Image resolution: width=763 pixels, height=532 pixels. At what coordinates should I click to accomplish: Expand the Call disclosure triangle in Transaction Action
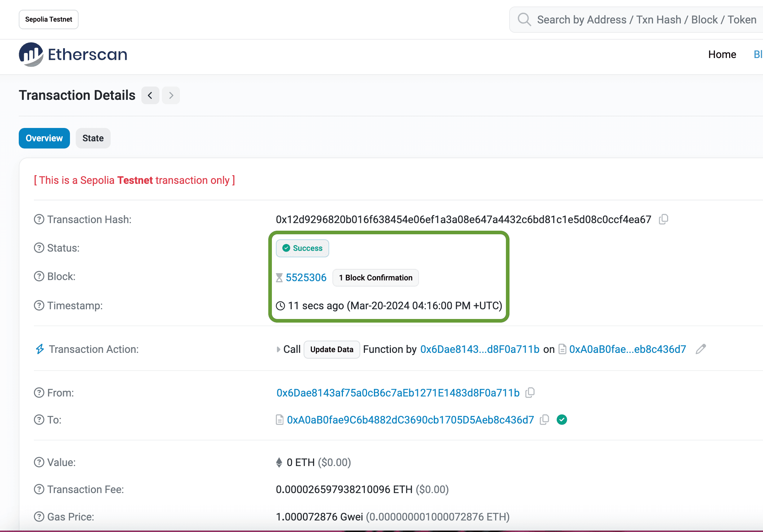(x=278, y=349)
